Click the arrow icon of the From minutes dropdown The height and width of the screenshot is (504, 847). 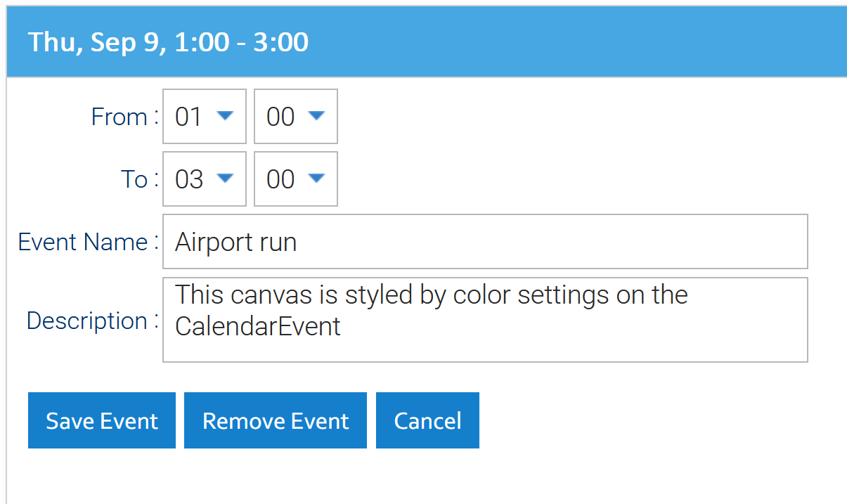(316, 115)
